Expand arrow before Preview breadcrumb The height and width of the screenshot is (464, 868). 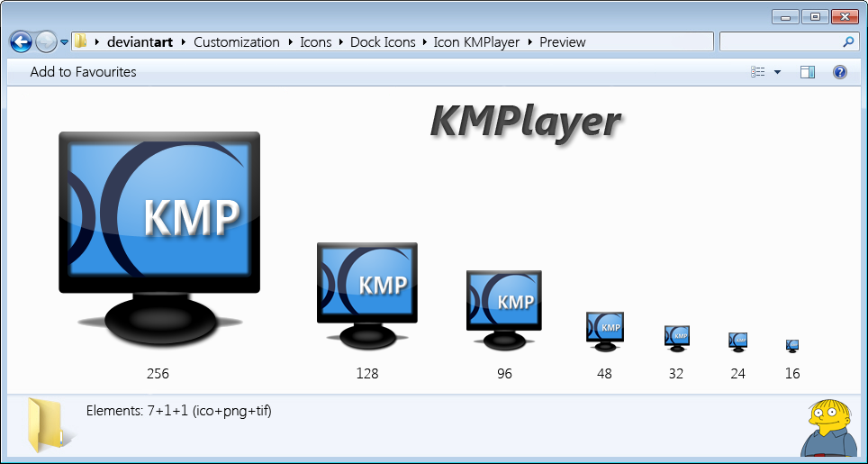point(529,42)
